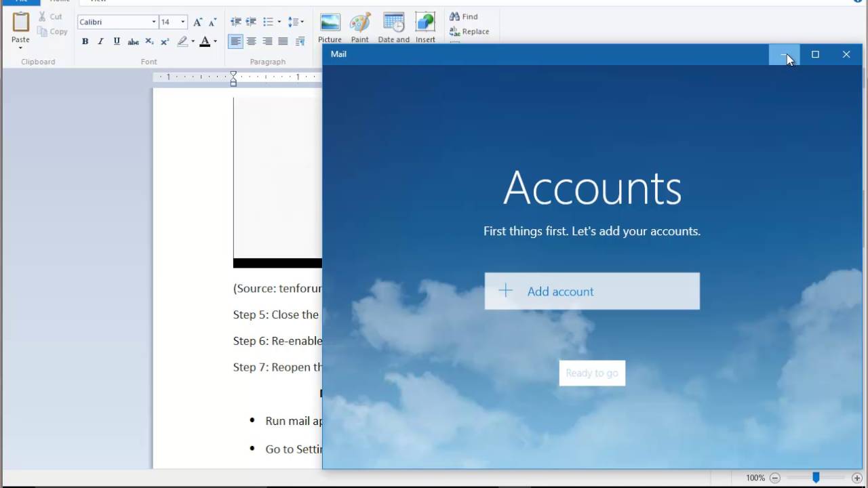Open the Paste options arrow below Paste

pos(20,47)
